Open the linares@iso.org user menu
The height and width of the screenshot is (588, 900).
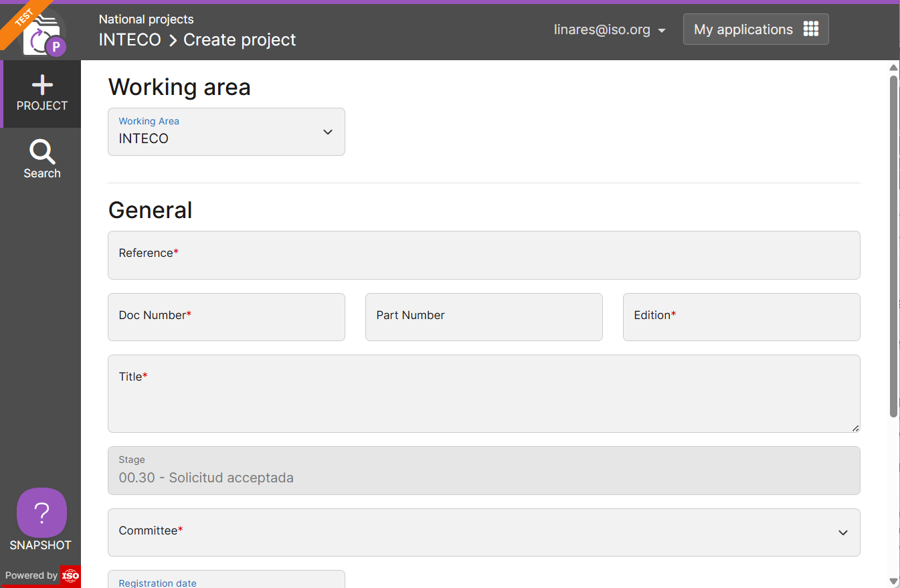point(610,30)
